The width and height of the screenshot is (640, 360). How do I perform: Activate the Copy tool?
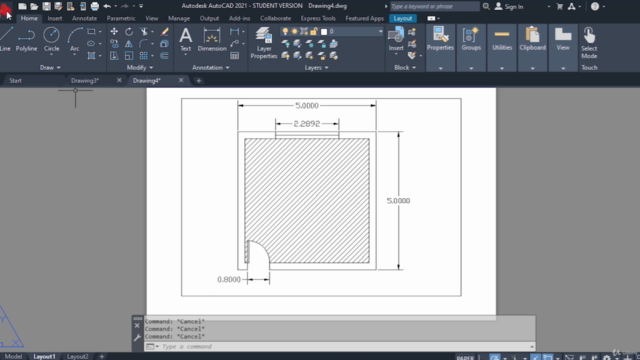[114, 44]
